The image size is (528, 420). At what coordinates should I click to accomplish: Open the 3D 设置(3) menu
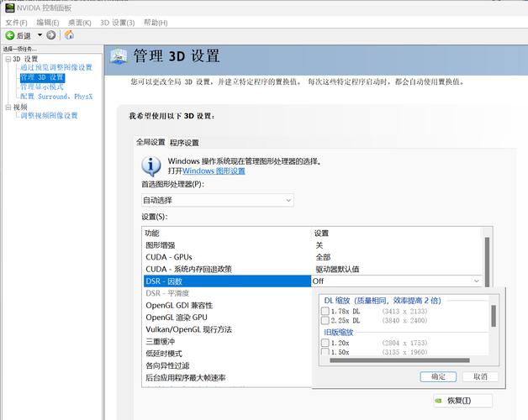click(117, 23)
